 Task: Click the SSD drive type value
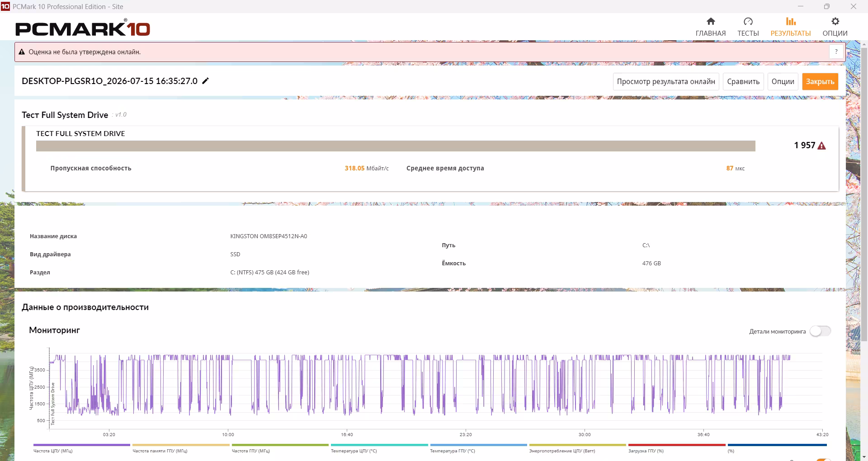(x=235, y=254)
